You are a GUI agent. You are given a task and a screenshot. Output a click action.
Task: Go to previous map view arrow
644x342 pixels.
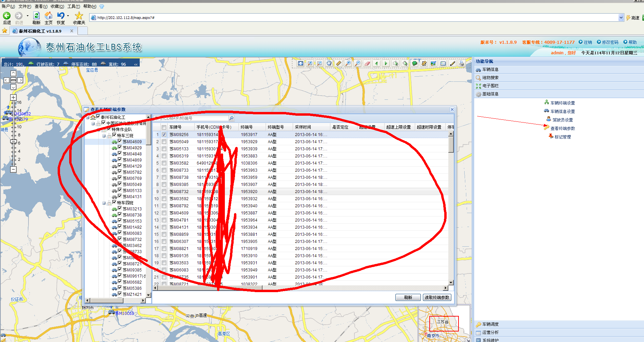[x=376, y=63]
